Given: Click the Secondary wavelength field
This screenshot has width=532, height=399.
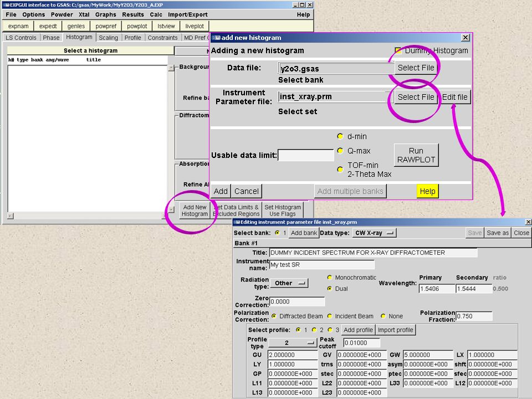Looking at the screenshot, I should click(474, 289).
